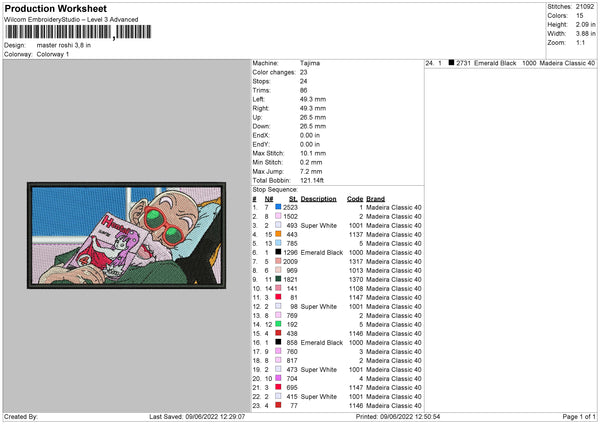Click the Left value '49.3 mm'
The height and width of the screenshot is (424, 600).
tap(313, 99)
